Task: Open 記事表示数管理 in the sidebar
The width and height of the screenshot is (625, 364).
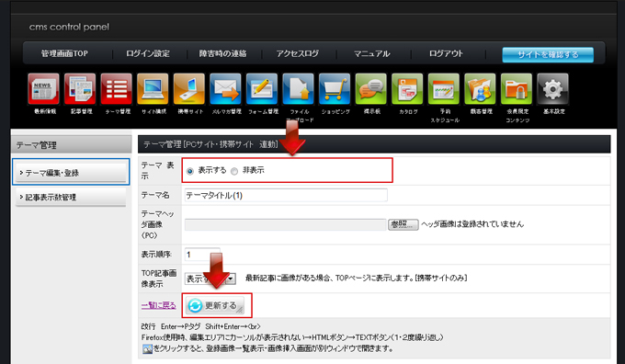Action: (x=71, y=197)
